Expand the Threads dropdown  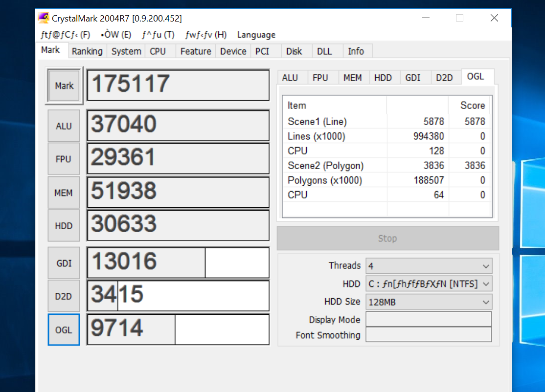pyautogui.click(x=429, y=266)
